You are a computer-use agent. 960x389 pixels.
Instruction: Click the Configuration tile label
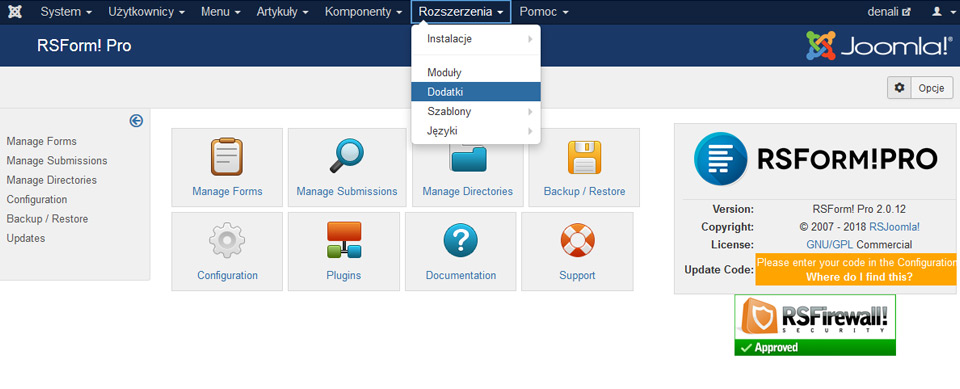pyautogui.click(x=227, y=275)
